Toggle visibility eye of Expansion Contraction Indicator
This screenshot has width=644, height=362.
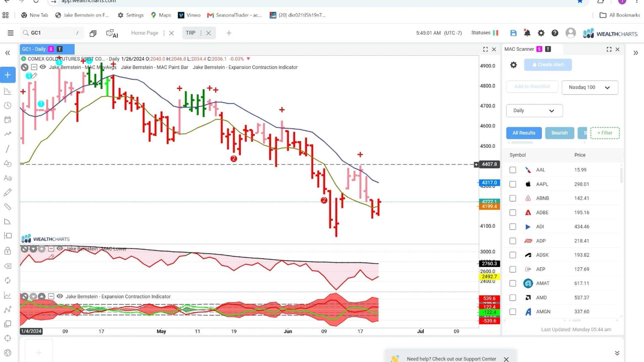(x=60, y=296)
